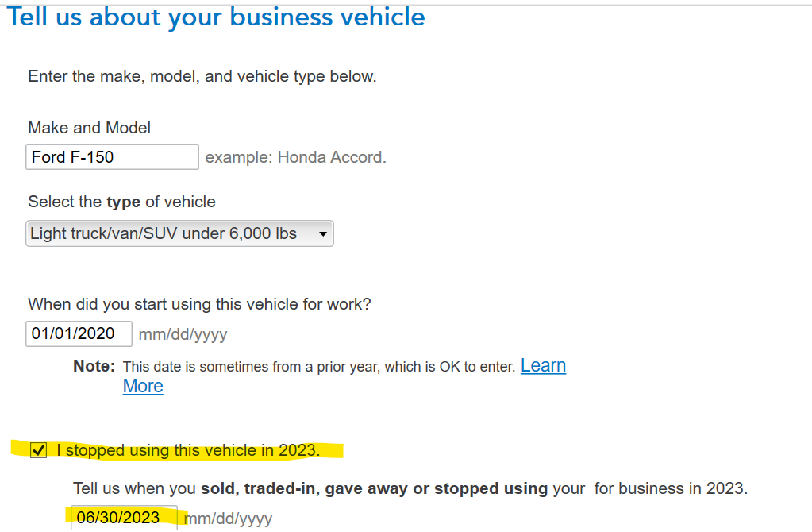Click the note text about prior year dates
Screen dimensions: 812x532
(x=318, y=367)
